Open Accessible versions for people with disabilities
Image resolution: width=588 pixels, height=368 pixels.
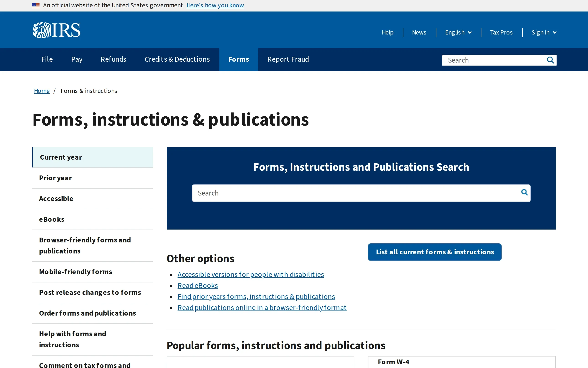251,274
